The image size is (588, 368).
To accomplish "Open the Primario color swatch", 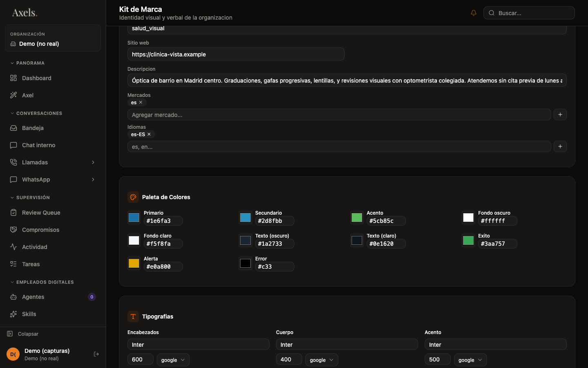I will point(134,218).
